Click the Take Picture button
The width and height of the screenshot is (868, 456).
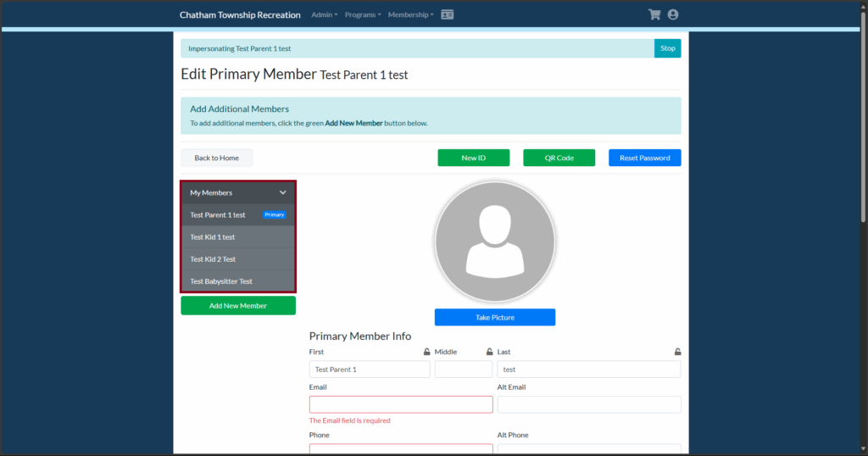pos(495,317)
